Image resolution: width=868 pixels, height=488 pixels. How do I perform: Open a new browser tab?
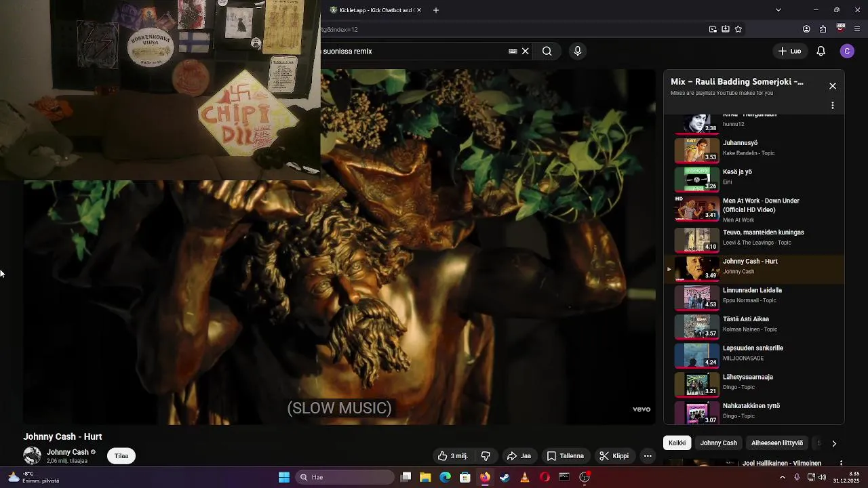pyautogui.click(x=436, y=10)
